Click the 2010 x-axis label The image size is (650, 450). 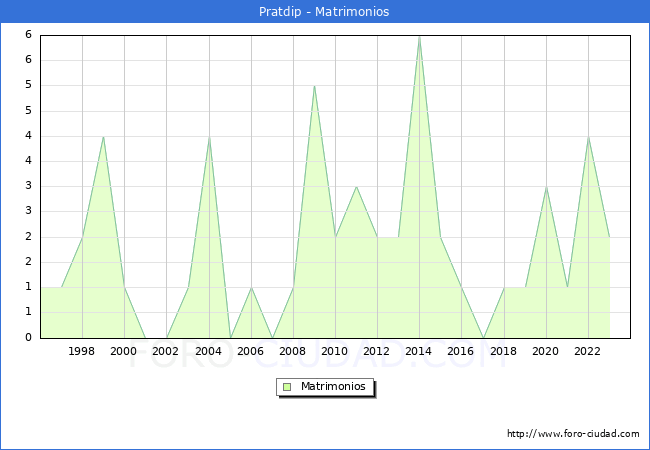click(334, 351)
